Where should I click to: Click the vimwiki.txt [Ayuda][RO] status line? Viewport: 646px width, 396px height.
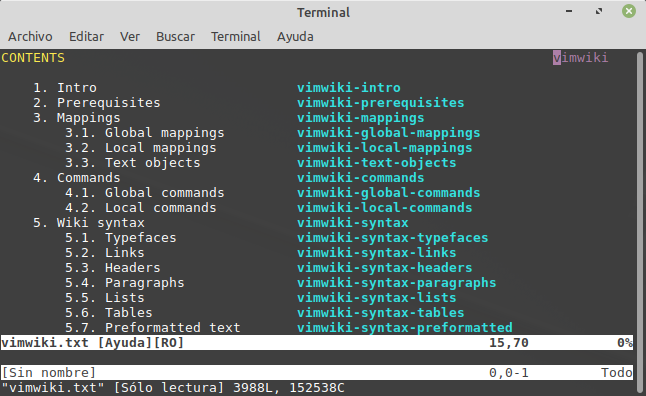click(x=316, y=342)
